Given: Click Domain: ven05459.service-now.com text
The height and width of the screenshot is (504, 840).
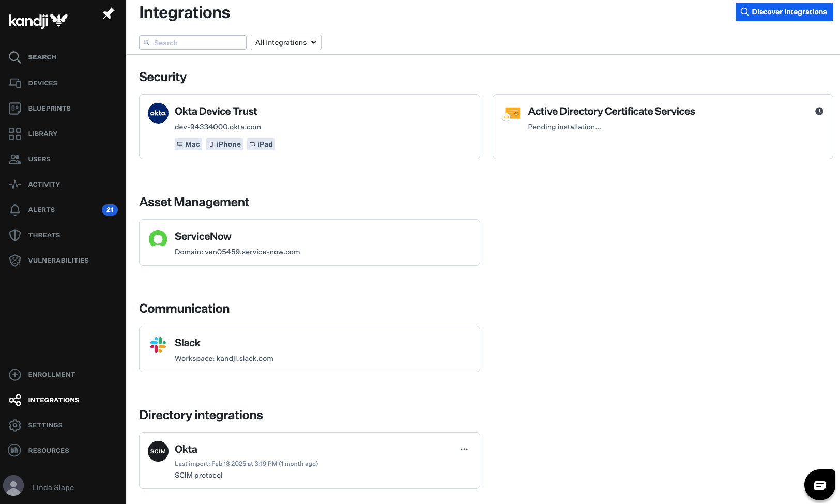Looking at the screenshot, I should tap(237, 252).
